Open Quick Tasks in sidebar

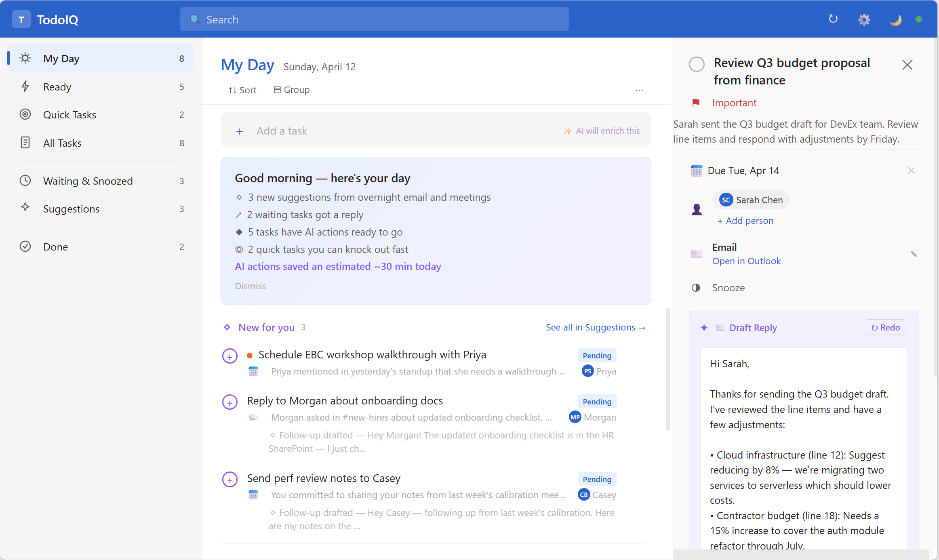click(69, 115)
